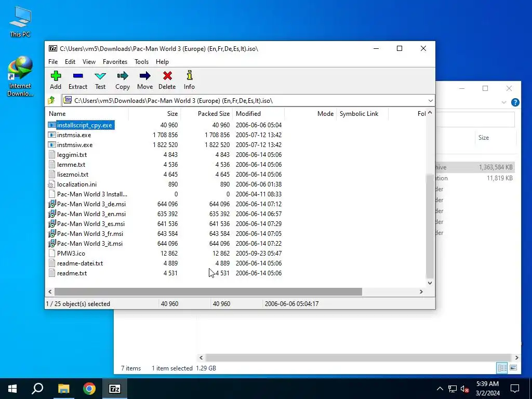Open the notification center icon
The image size is (532, 399).
pyautogui.click(x=515, y=389)
